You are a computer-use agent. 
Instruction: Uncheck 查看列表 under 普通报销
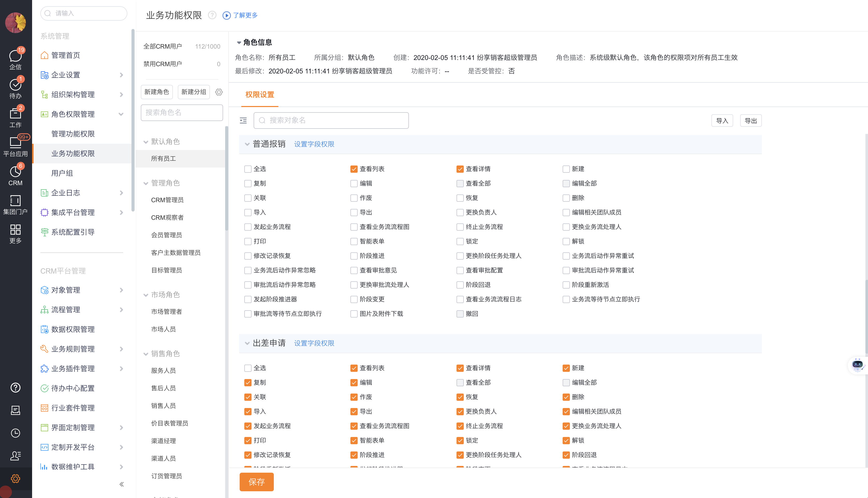coord(354,169)
